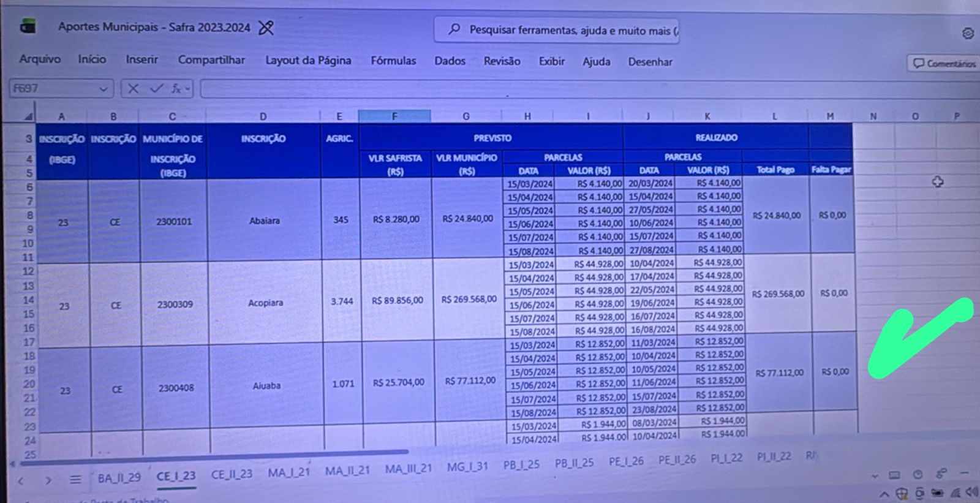Click the confirm checkmark icon in formula bar
Image resolution: width=980 pixels, height=503 pixels.
156,89
